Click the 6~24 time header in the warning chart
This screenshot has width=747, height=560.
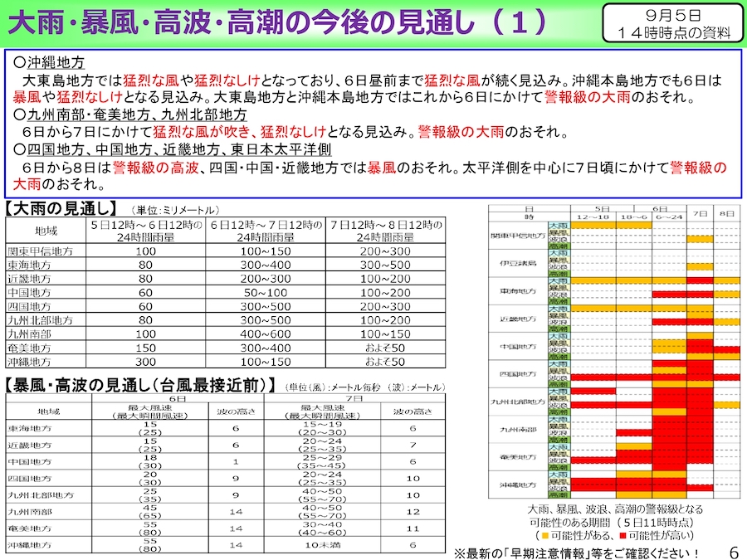click(x=669, y=217)
